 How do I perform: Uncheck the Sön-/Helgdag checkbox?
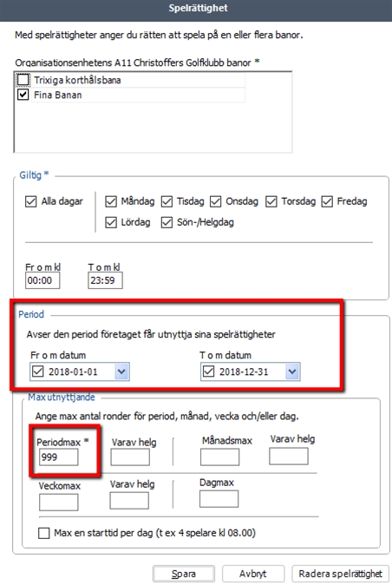pos(167,222)
